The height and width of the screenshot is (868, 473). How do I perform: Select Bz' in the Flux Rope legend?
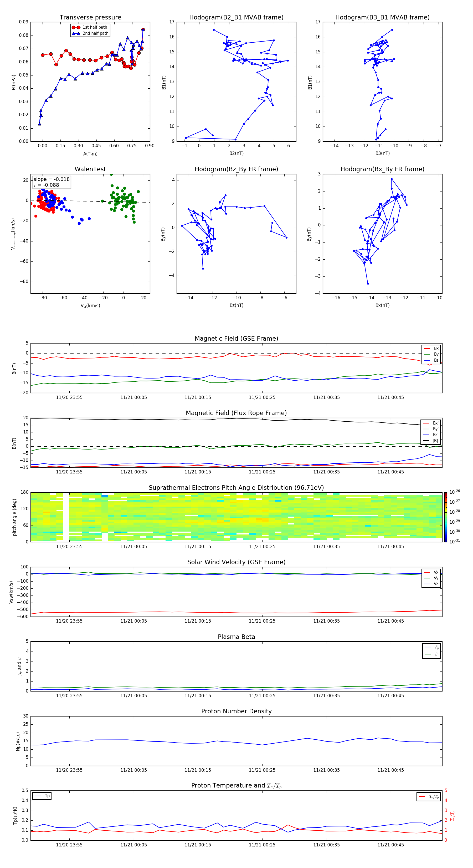pos(431,435)
